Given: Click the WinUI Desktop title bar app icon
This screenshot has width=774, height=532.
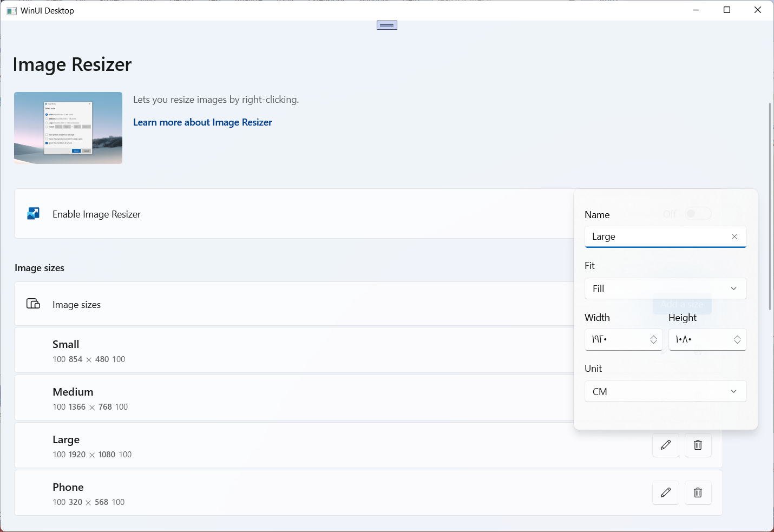Looking at the screenshot, I should point(11,11).
